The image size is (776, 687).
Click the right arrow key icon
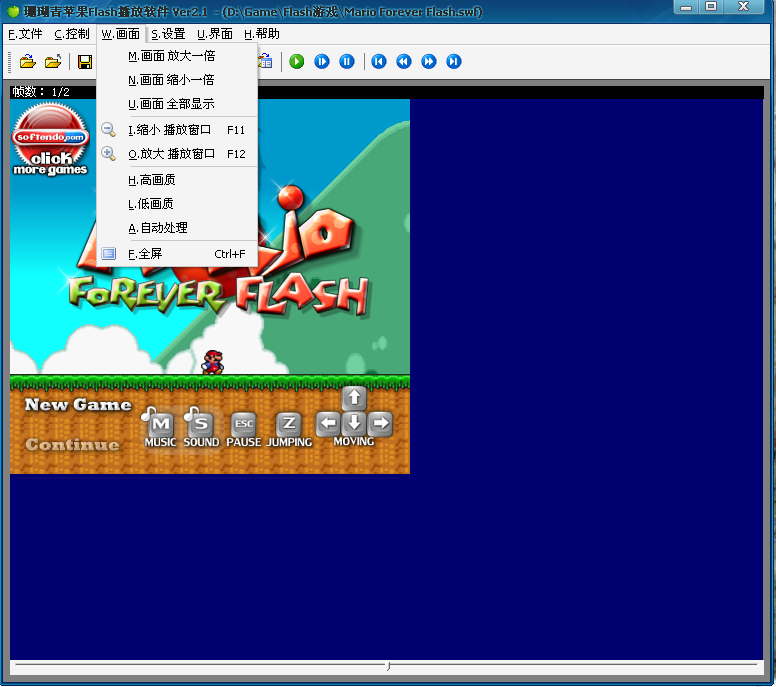(380, 423)
